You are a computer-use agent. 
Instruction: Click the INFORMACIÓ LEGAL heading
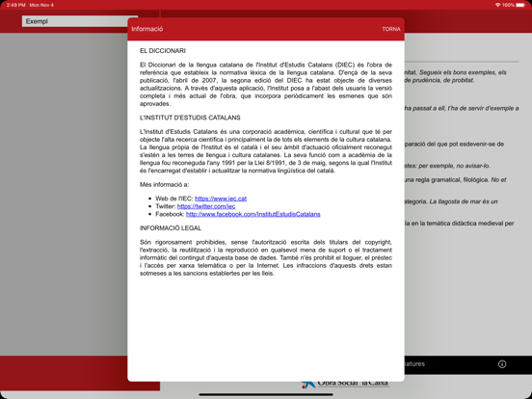171,228
